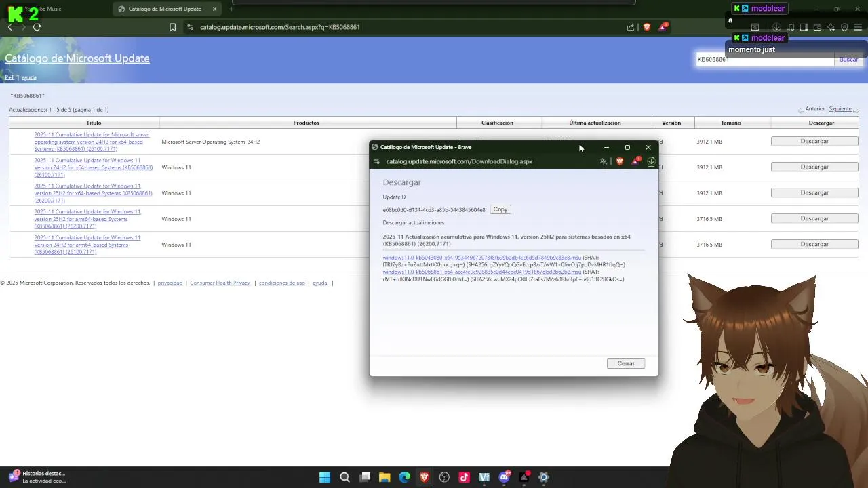Click Brave Shields icon in main address bar

click(646, 27)
